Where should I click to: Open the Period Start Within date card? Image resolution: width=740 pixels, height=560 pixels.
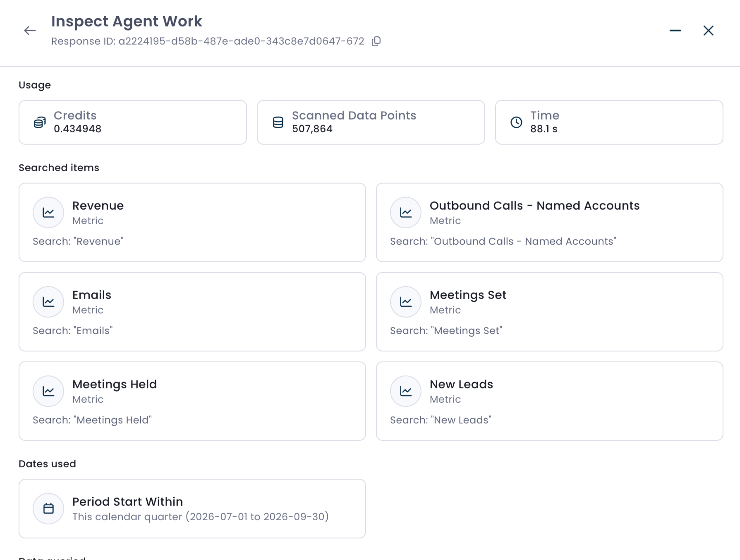coord(192,509)
